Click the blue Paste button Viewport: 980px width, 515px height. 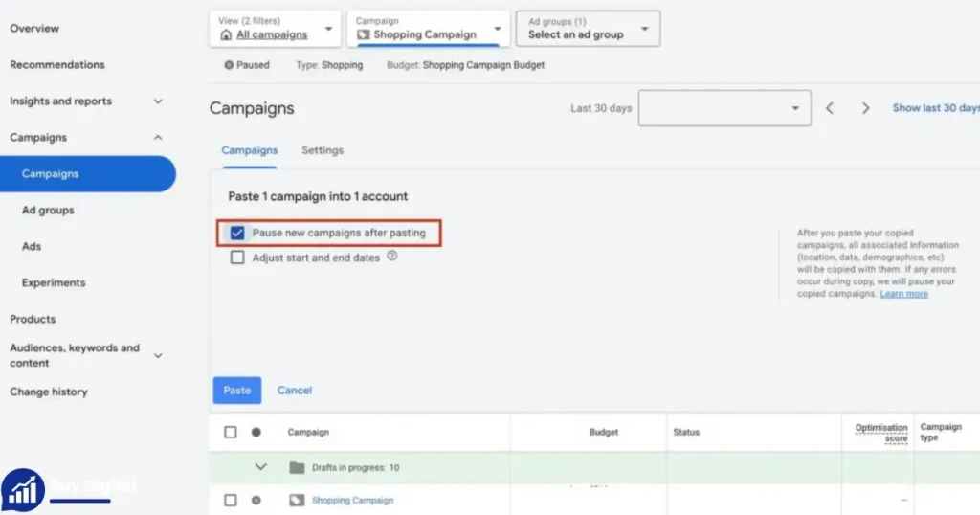(237, 391)
